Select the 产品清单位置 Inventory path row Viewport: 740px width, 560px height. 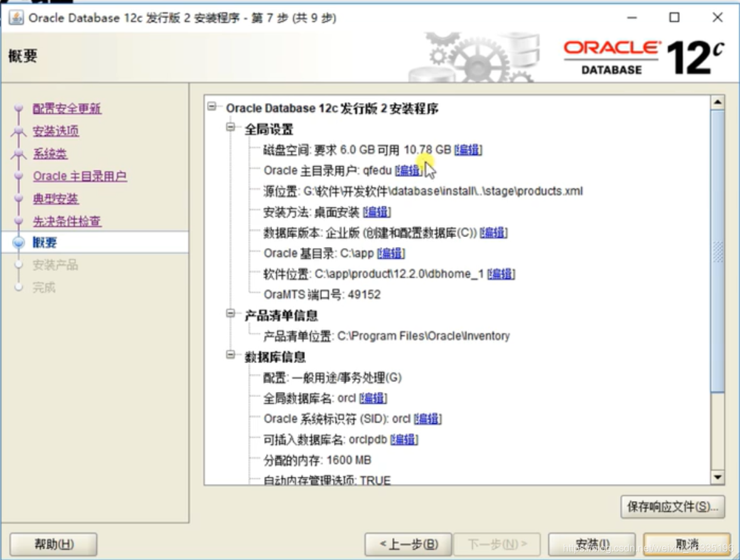387,336
